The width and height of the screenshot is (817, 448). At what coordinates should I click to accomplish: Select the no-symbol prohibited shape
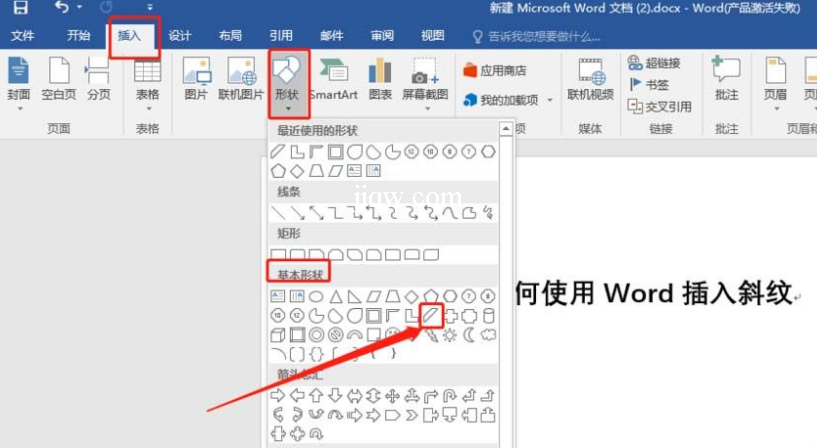[336, 335]
